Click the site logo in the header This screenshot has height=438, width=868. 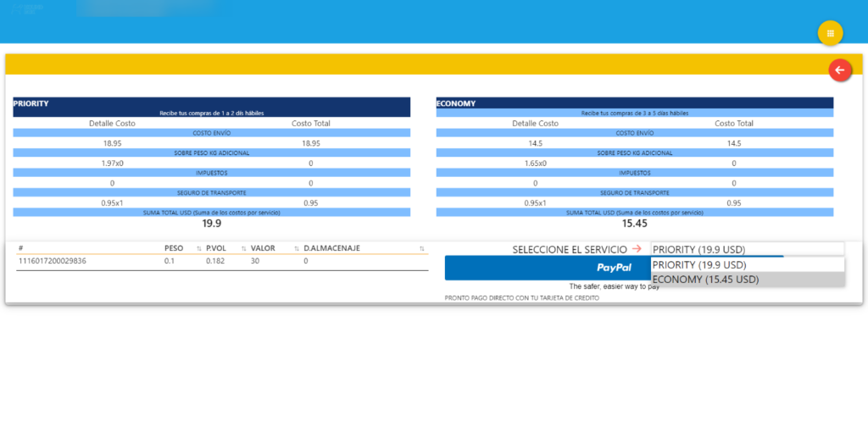point(26,8)
